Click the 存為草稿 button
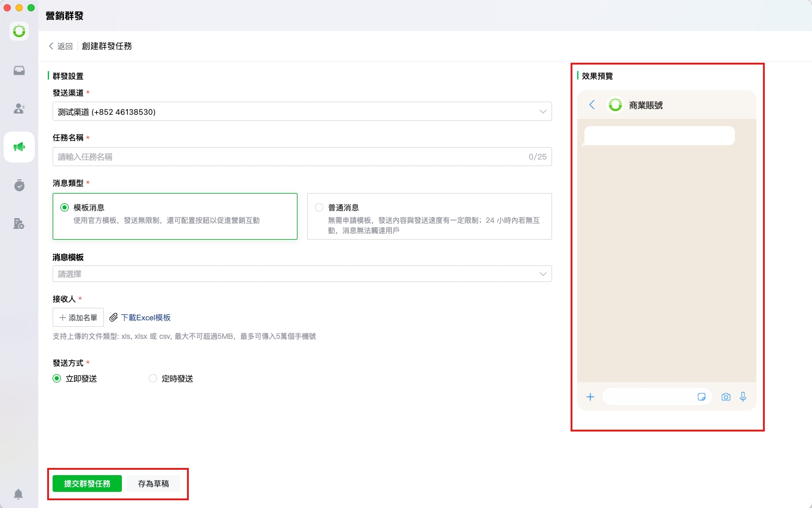The image size is (812, 508). 154,483
